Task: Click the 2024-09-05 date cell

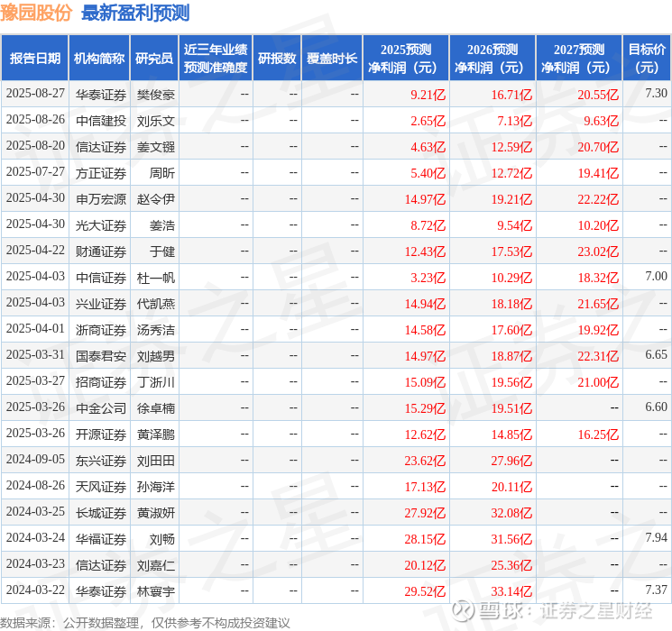Action: click(35, 460)
